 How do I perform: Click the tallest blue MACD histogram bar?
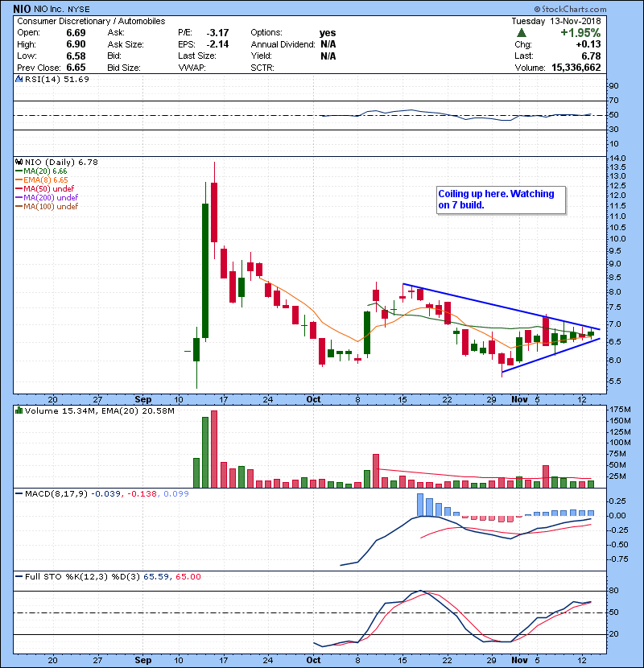pyautogui.click(x=420, y=505)
